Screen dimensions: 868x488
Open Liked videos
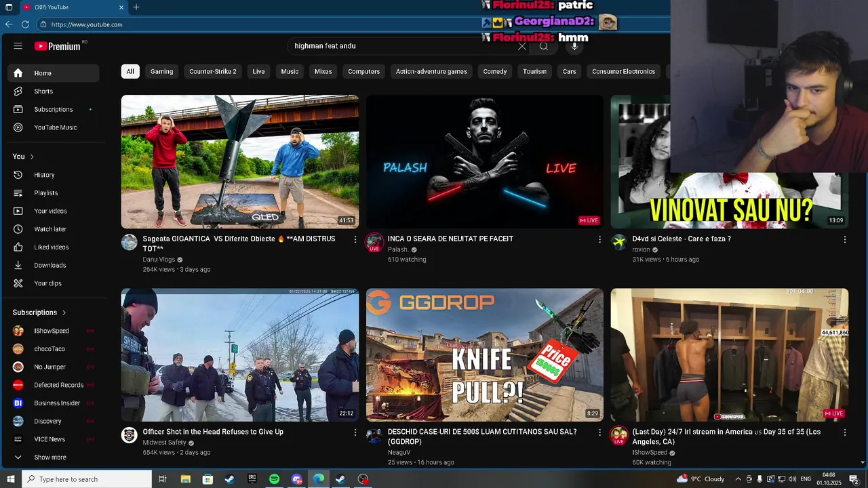tap(54, 247)
